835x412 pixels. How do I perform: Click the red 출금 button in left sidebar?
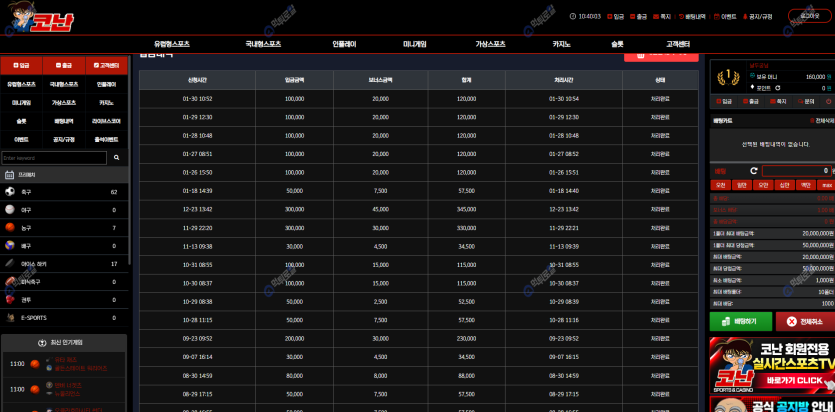[x=64, y=65]
